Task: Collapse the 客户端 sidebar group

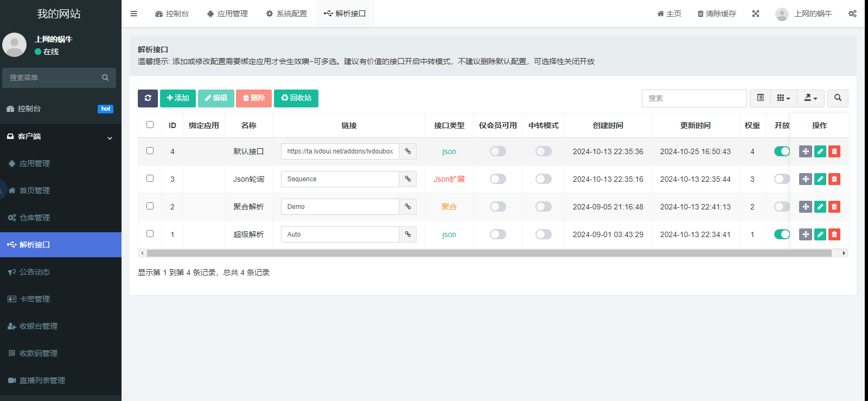Action: (x=61, y=137)
